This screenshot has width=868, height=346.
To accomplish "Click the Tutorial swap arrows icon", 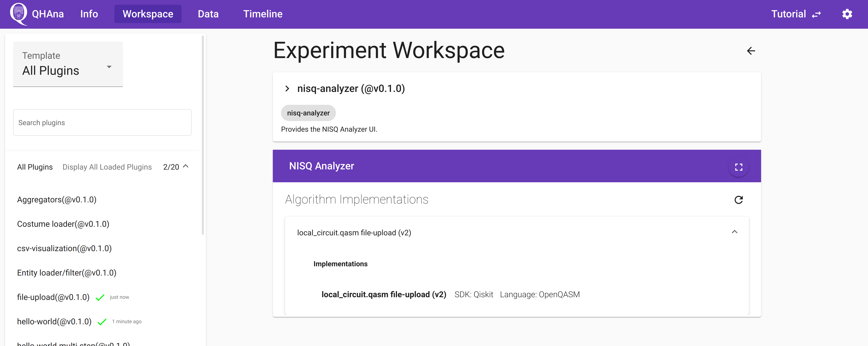I will (x=816, y=14).
